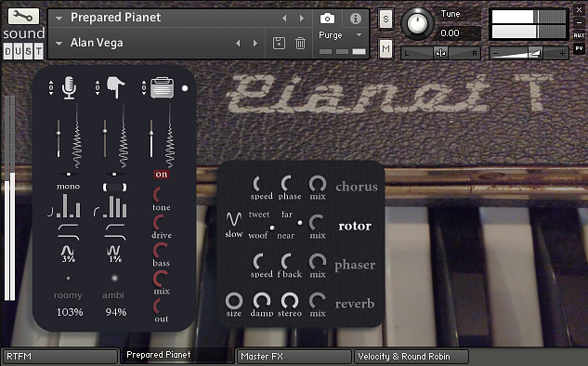Click the microphone channel volume slider

click(59, 138)
